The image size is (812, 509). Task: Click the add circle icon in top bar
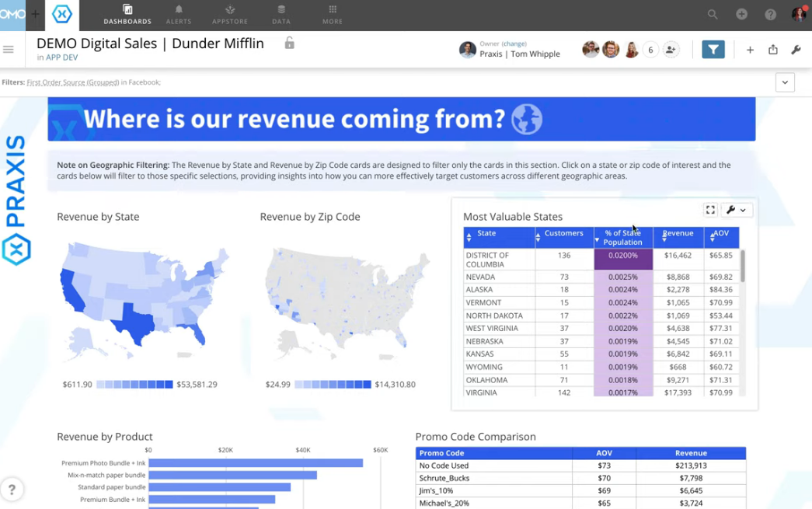click(x=741, y=15)
